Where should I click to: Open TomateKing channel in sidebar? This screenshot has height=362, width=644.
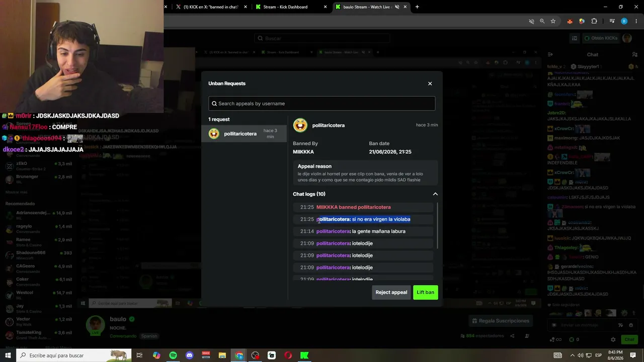click(39, 335)
